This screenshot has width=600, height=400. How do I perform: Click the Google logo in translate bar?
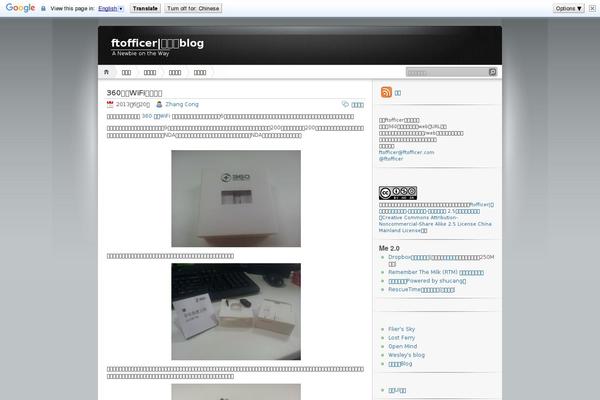coord(20,8)
